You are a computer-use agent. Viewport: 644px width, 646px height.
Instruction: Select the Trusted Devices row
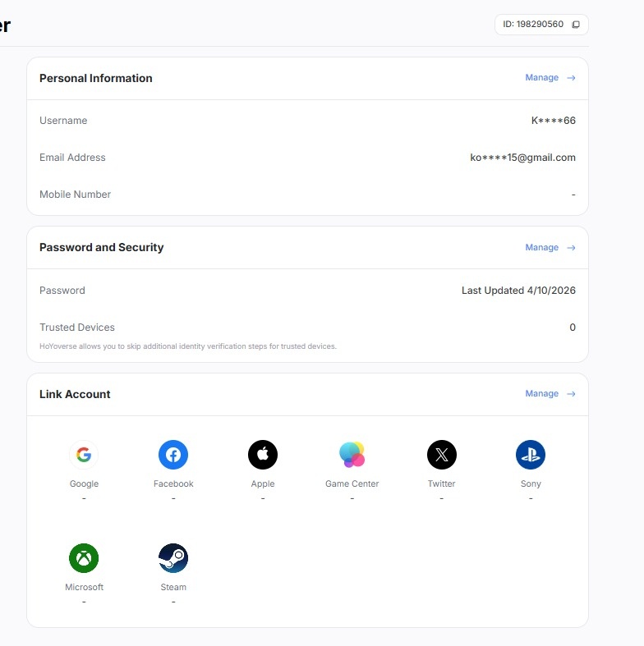(x=307, y=328)
